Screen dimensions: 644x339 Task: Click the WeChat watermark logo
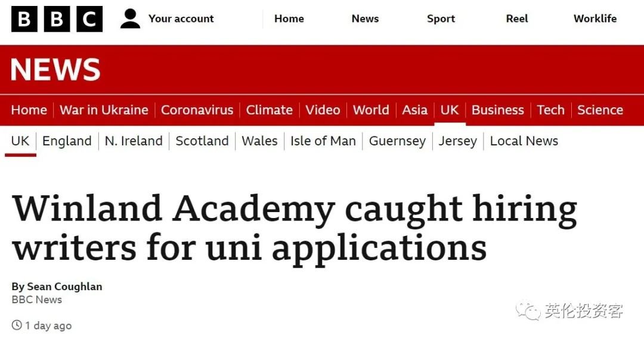527,310
